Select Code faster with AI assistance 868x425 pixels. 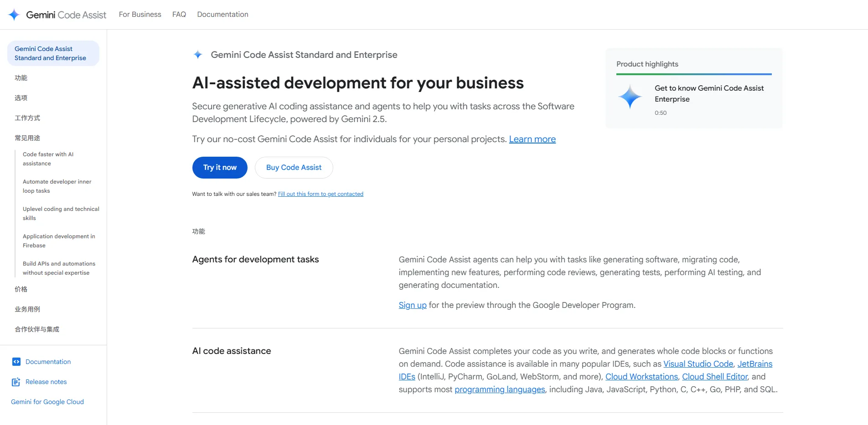(x=48, y=159)
